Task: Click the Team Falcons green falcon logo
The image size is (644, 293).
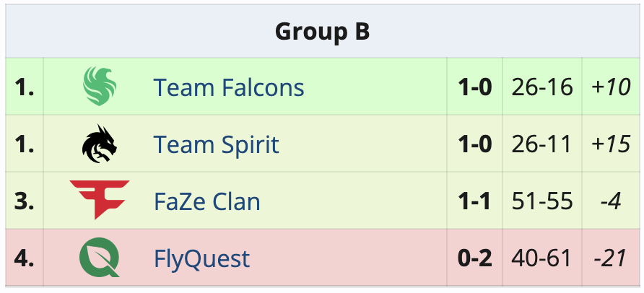Action: click(100, 86)
